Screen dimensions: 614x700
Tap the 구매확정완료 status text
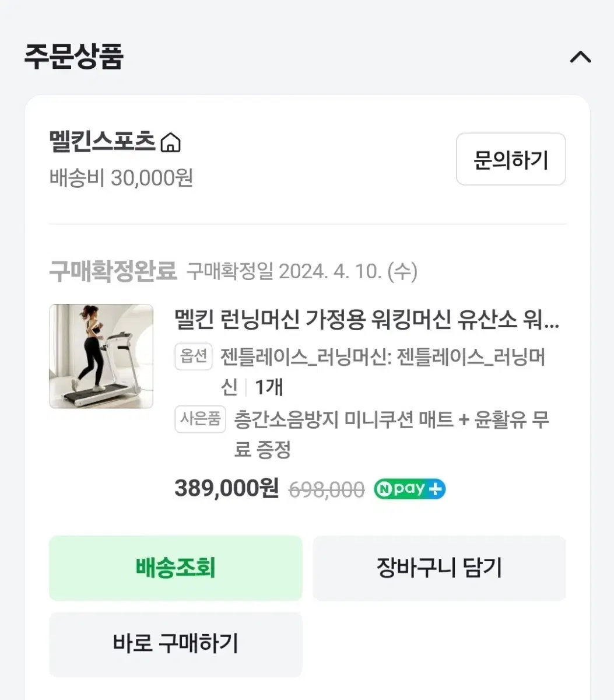tap(113, 271)
